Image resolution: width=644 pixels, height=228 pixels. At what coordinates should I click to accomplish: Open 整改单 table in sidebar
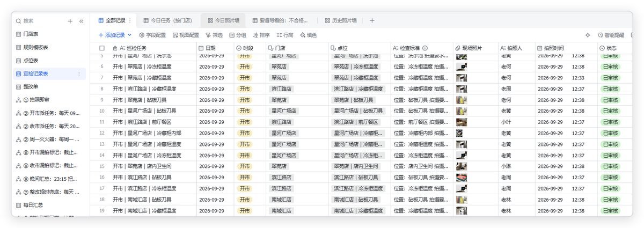(48, 87)
